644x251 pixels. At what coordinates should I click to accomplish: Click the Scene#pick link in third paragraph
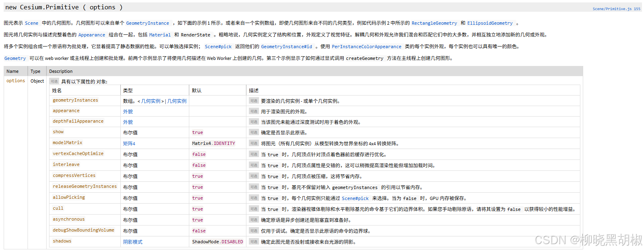point(218,47)
